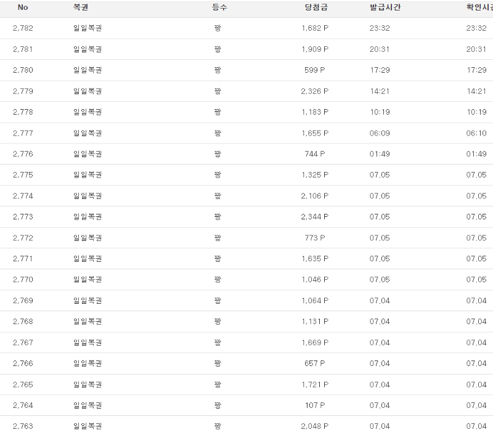493x448 pixels.
Task: Click the 2,344 P prize amount
Action: point(315,217)
